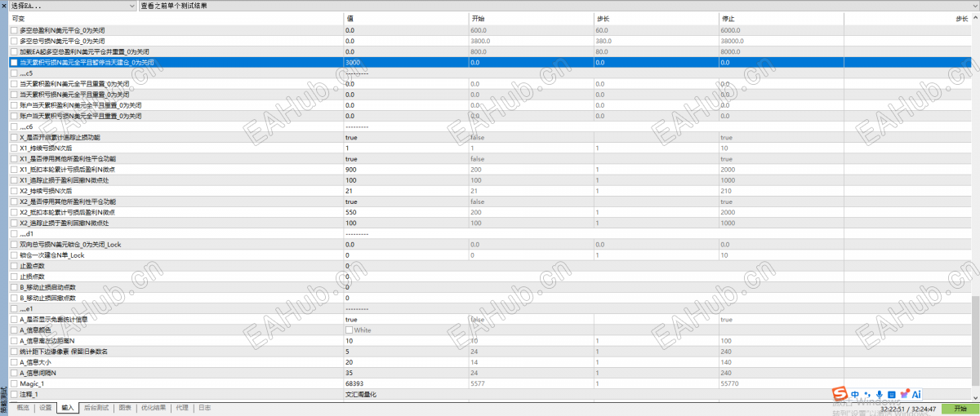Toggle Chinese mode '中' in Sogou toolbar

tap(854, 394)
